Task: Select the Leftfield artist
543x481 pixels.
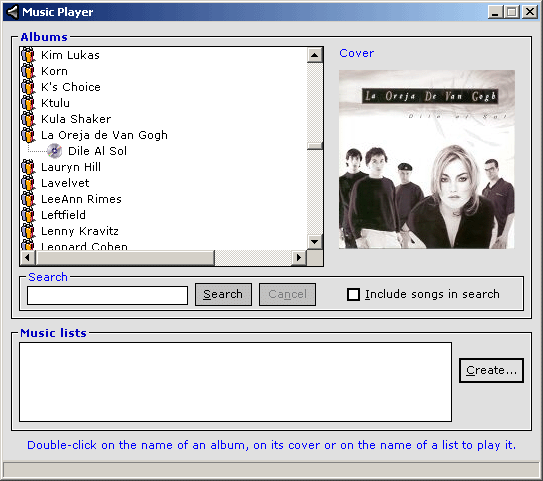Action: 63,215
